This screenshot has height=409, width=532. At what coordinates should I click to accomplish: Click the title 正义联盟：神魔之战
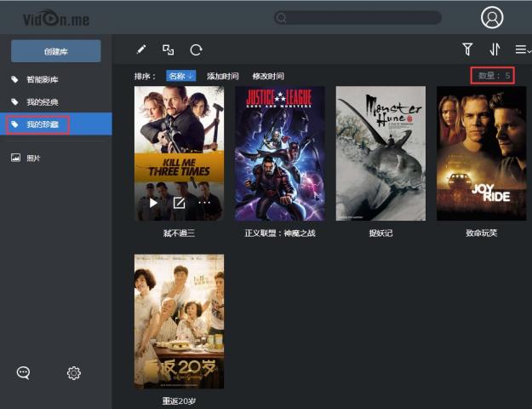(280, 233)
